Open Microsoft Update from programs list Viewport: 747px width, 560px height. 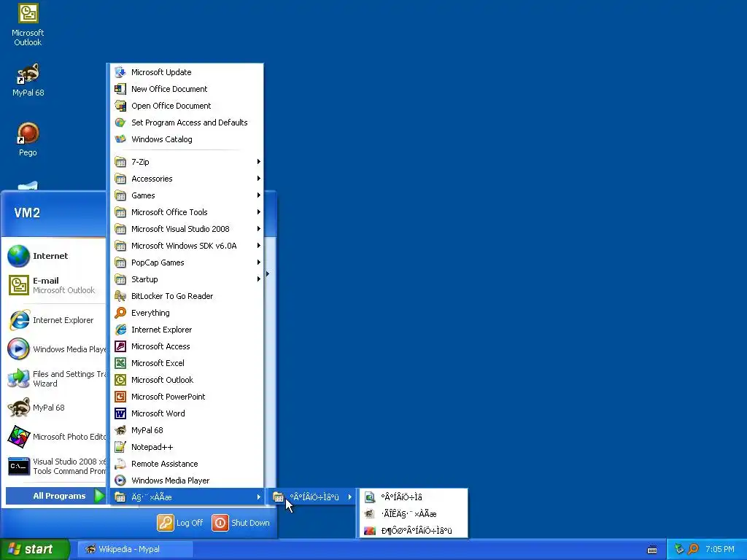(x=187, y=72)
